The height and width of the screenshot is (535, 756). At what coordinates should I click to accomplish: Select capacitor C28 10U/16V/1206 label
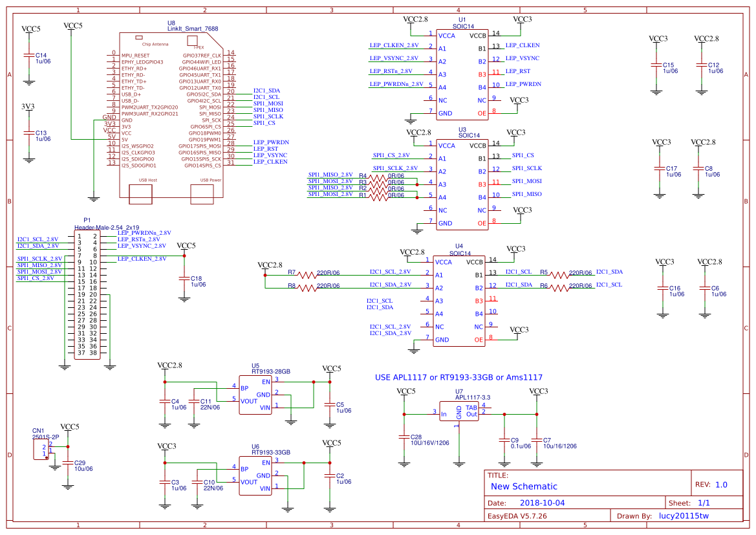pos(429,440)
